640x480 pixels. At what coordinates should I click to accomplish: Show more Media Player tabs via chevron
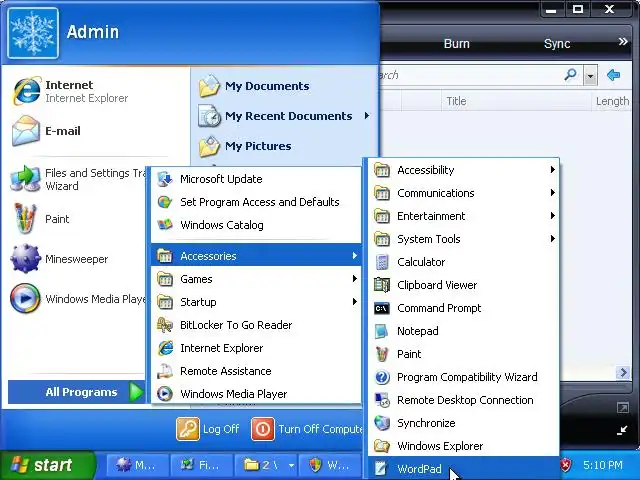click(x=623, y=42)
